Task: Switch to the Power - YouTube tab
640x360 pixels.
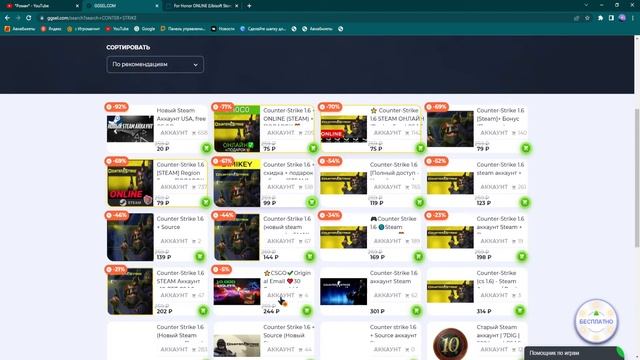Action: click(41, 6)
